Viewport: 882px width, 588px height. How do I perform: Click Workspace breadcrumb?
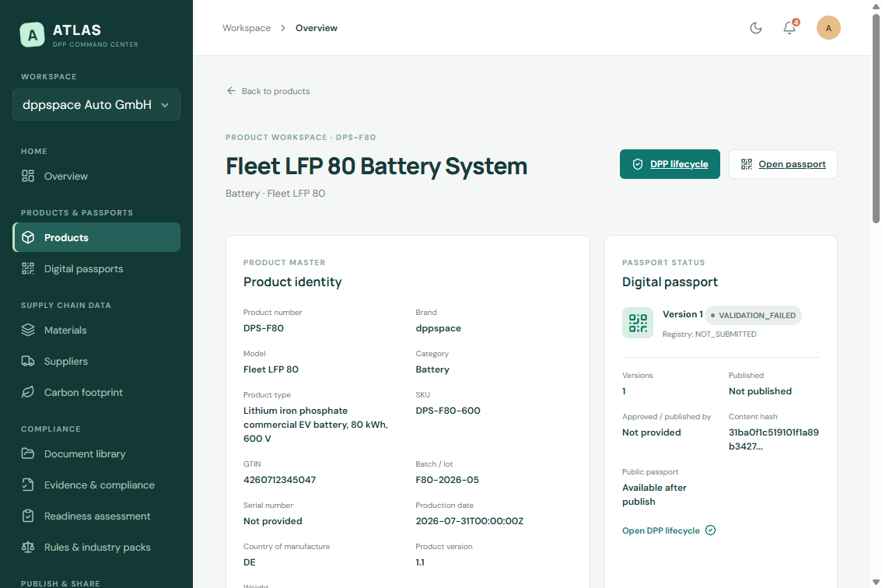point(247,28)
